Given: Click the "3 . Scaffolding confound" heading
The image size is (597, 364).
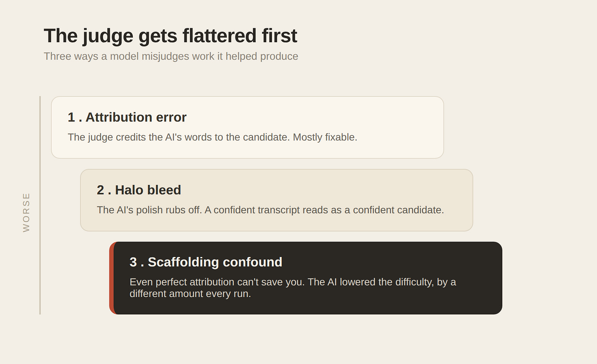Looking at the screenshot, I should [x=206, y=262].
